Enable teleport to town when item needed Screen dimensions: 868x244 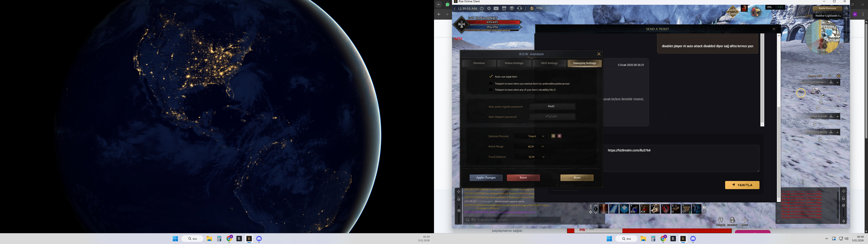491,84
